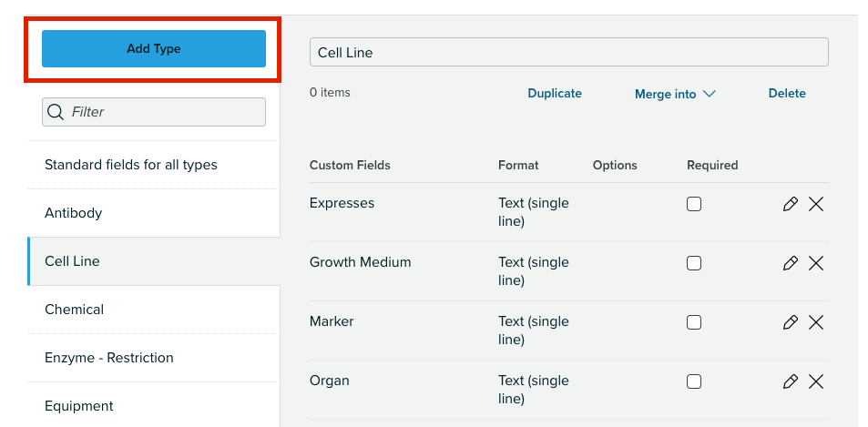This screenshot has width=868, height=427.
Task: Click X icon for Marker field
Action: (816, 322)
